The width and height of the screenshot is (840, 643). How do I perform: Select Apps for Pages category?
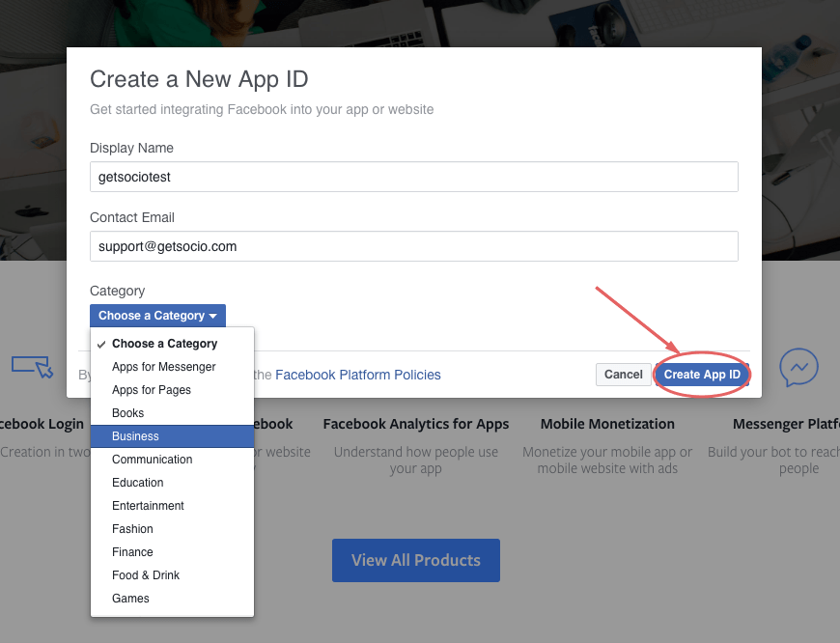coord(172,390)
